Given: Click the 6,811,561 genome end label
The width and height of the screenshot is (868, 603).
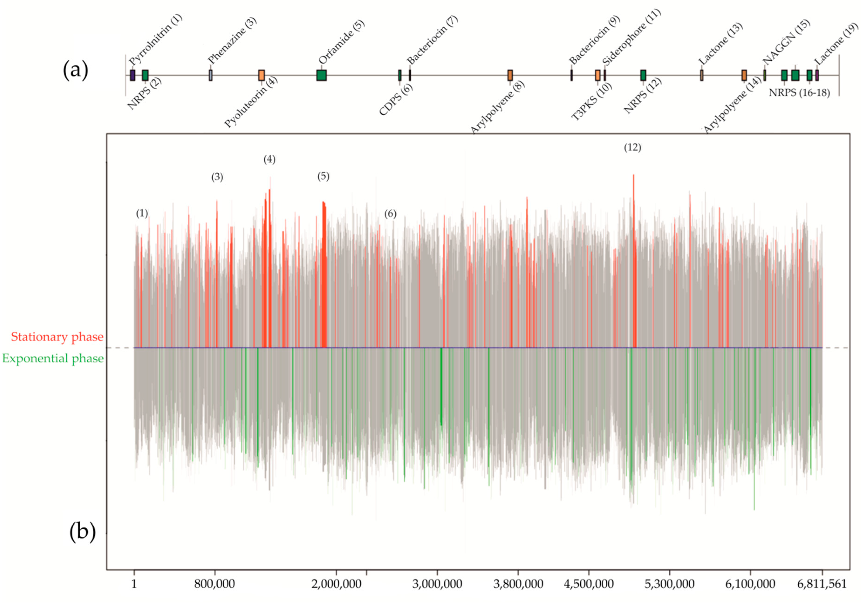Looking at the screenshot, I should pyautogui.click(x=821, y=584).
